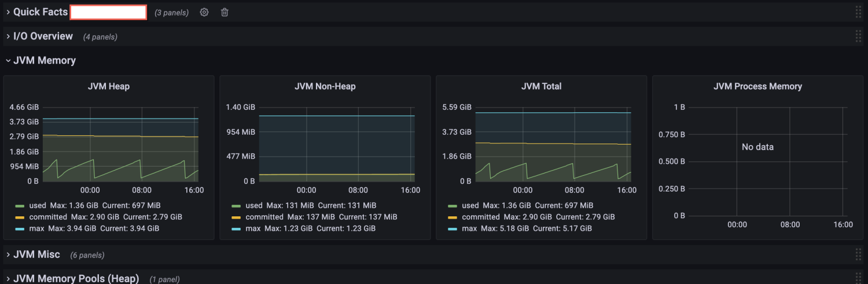Screen dimensions: 868x284
Task: Click green used swatch in JVM Non-Heap
Action: click(236, 206)
